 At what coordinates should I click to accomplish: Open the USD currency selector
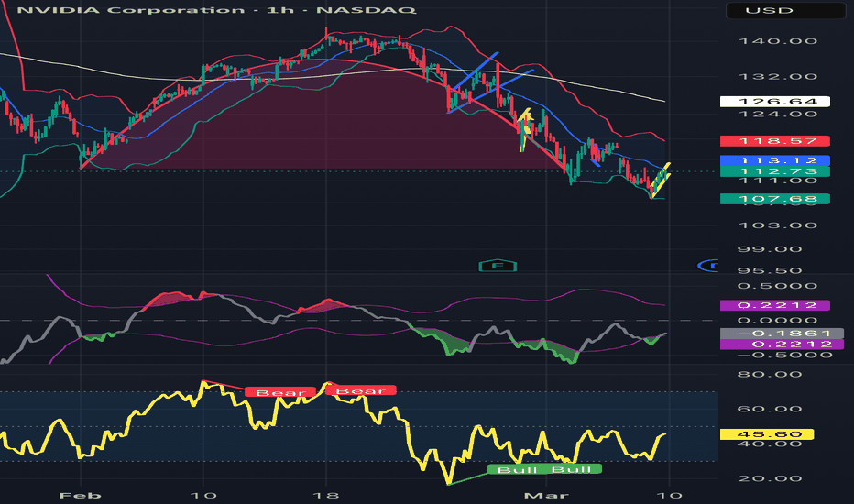(785, 10)
